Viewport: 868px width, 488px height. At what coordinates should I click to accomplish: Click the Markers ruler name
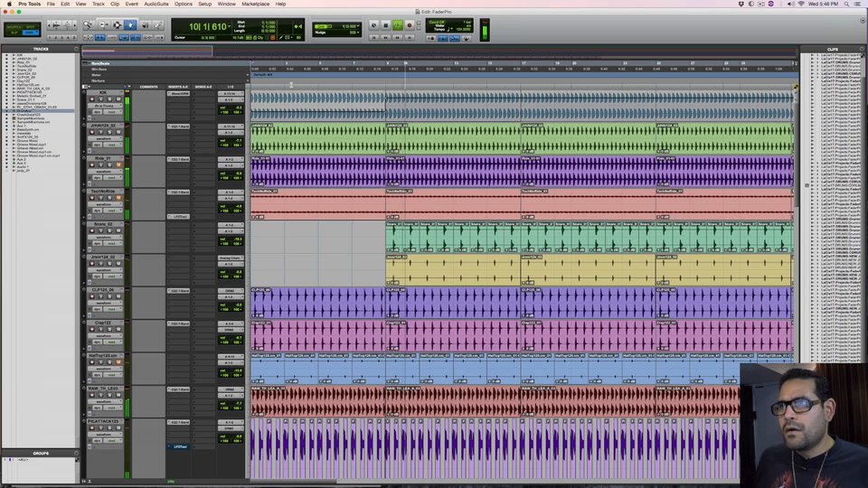(98, 80)
